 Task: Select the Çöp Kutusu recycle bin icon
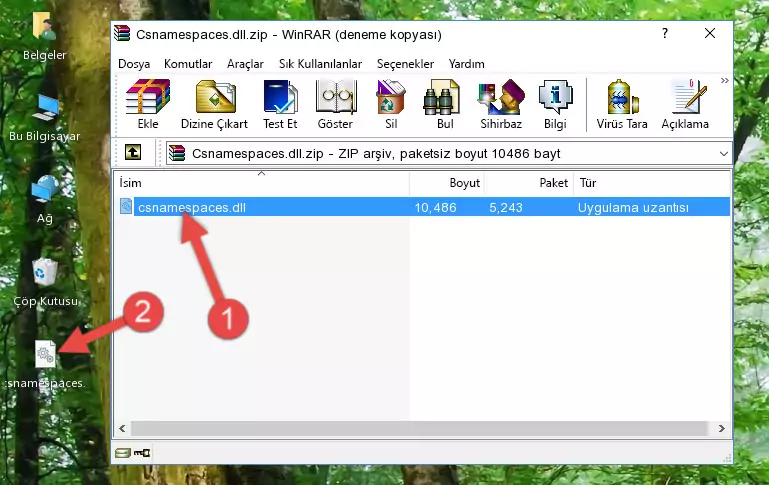coord(45,282)
